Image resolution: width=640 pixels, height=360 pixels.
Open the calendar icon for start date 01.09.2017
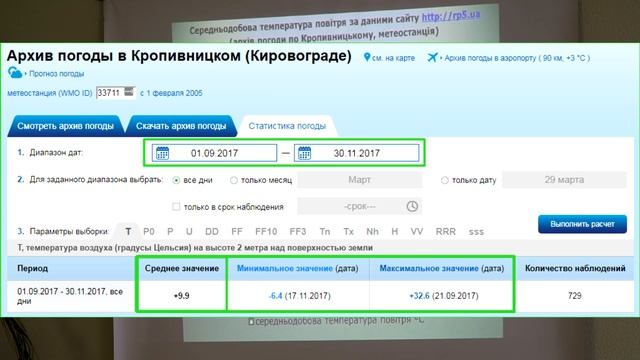[x=162, y=153]
